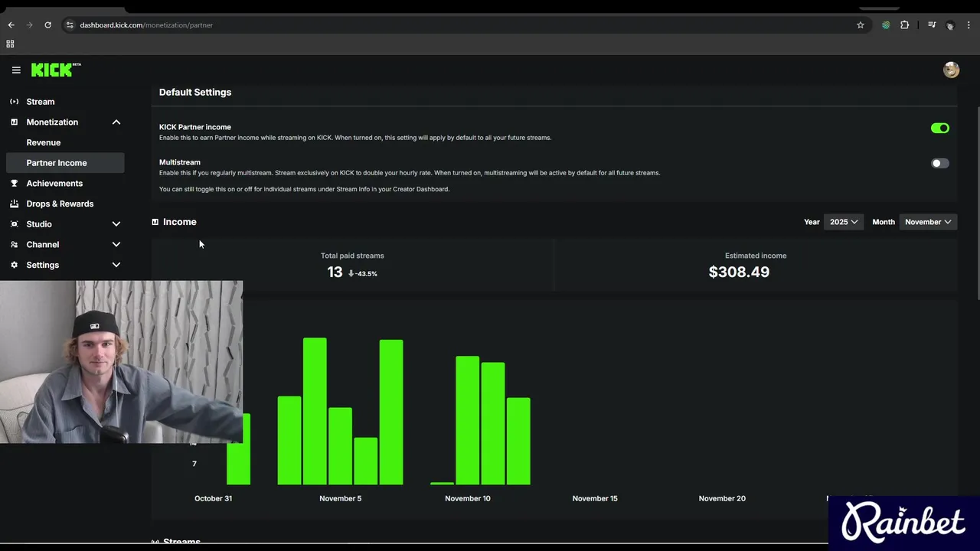Open Chrome's three-dot menu
The width and height of the screenshot is (980, 551).
[x=969, y=25]
